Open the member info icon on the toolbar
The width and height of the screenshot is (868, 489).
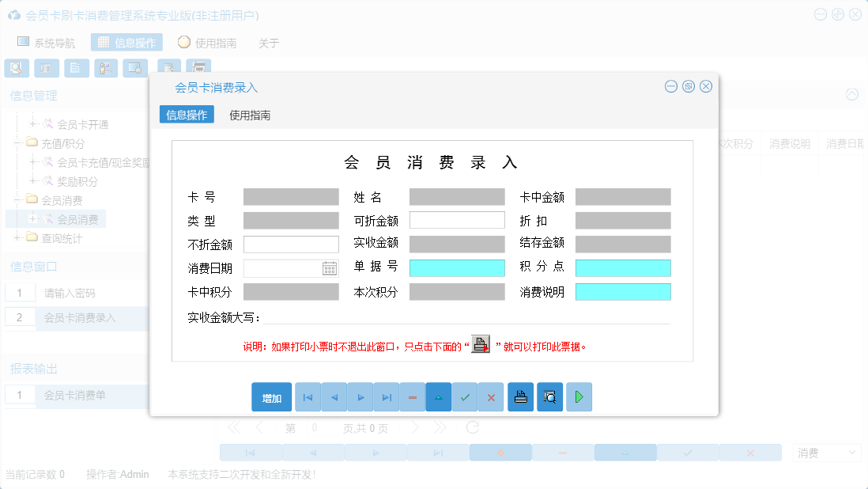click(106, 68)
